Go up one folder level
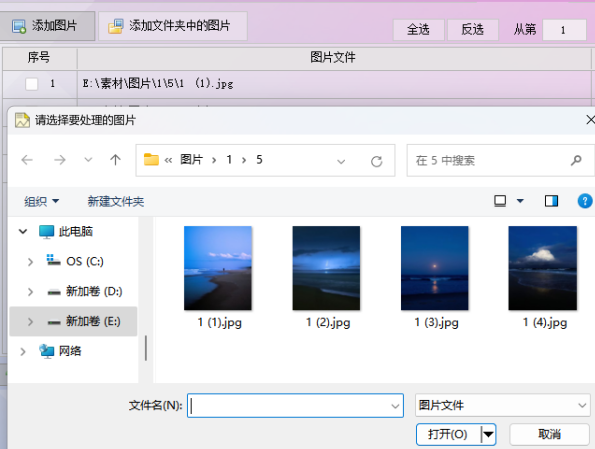Image resolution: width=595 pixels, height=449 pixels. tap(115, 160)
